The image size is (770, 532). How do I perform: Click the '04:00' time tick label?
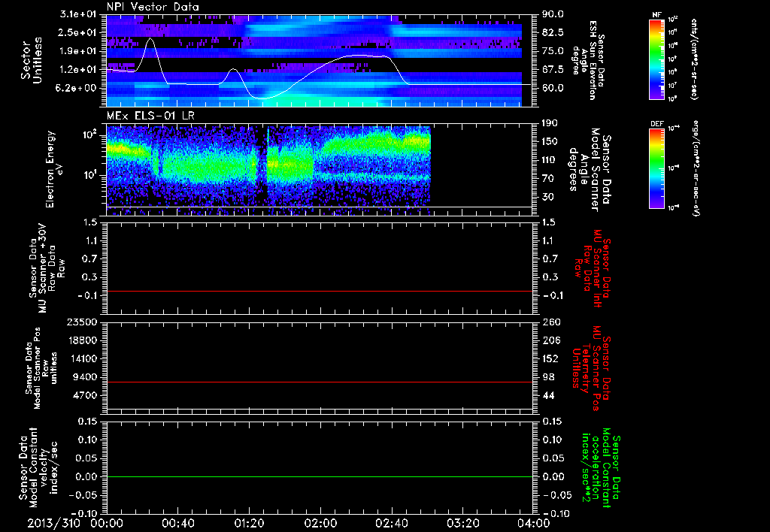pos(534,523)
